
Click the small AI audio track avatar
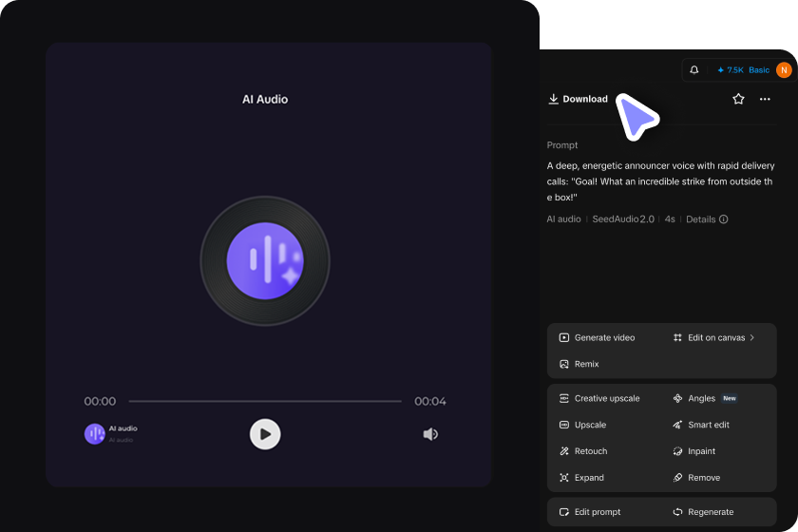point(94,434)
